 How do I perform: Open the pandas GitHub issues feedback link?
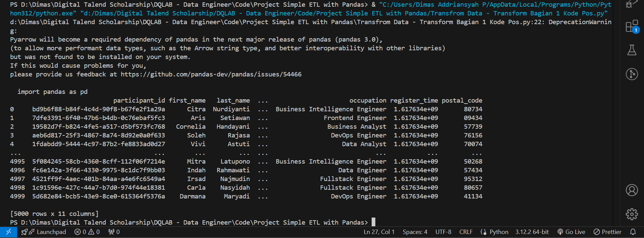211,74
